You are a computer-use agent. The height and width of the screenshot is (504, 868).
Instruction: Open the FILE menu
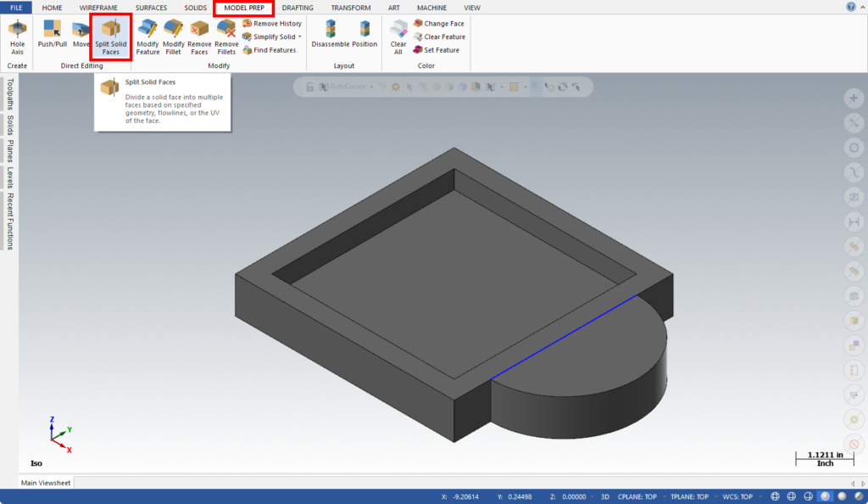[x=16, y=8]
